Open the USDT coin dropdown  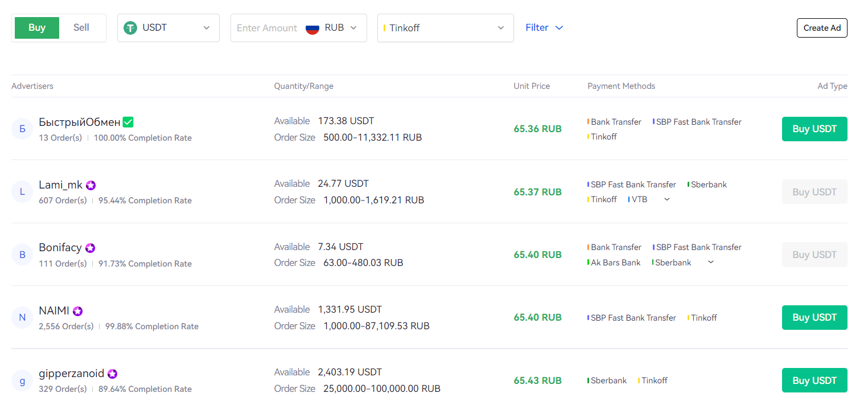tap(168, 28)
